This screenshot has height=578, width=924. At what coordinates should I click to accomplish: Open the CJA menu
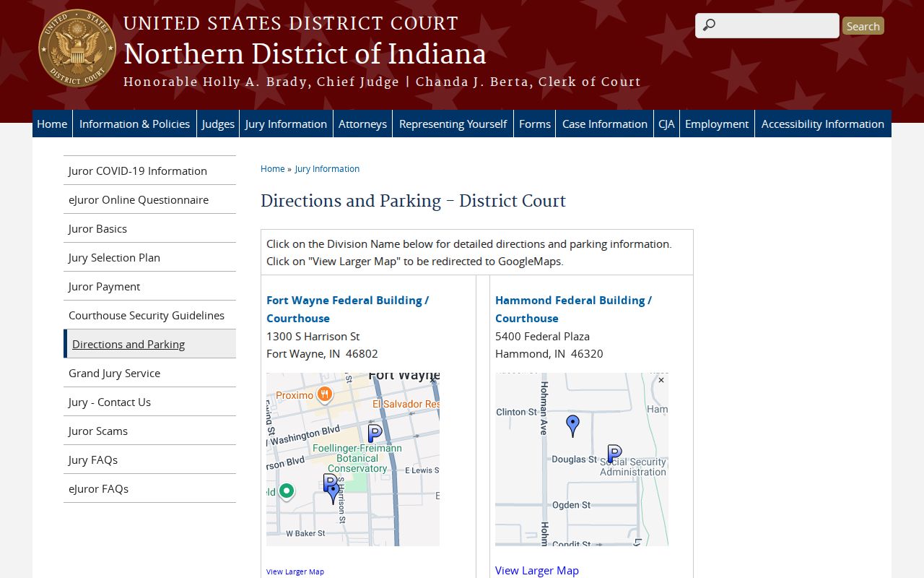pos(666,124)
